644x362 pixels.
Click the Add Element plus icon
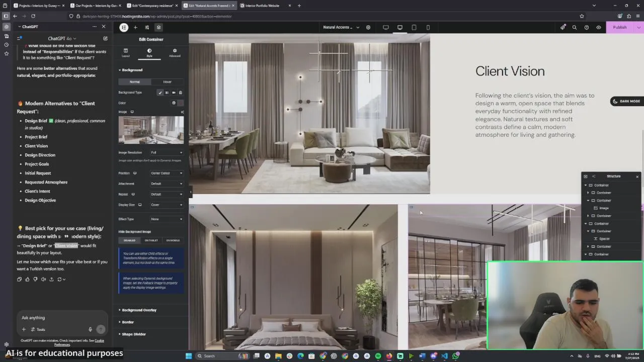pyautogui.click(x=135, y=27)
